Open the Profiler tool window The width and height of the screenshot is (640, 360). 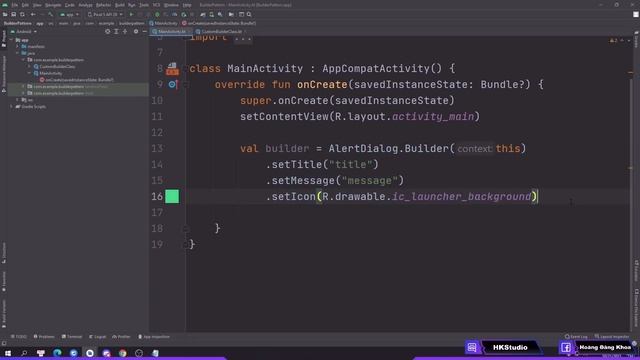[121, 337]
